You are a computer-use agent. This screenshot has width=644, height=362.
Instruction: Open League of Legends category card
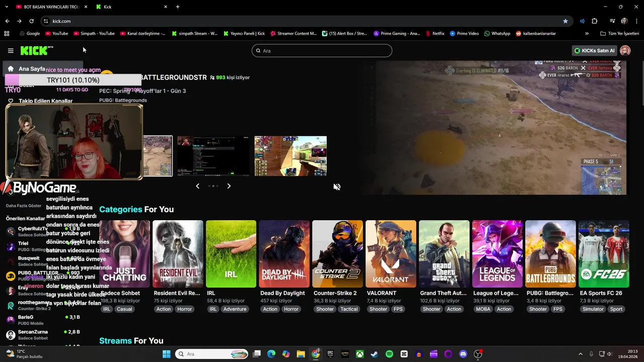coord(498,254)
